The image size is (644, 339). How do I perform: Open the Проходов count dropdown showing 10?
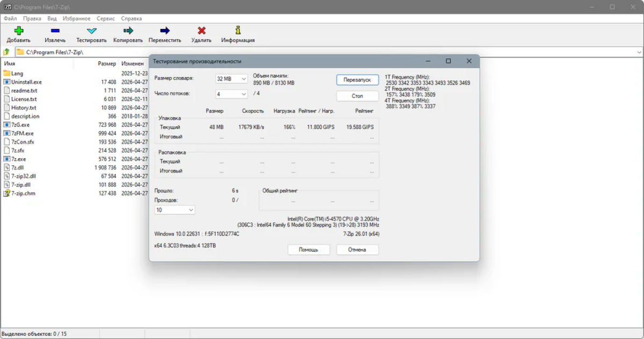pyautogui.click(x=174, y=210)
